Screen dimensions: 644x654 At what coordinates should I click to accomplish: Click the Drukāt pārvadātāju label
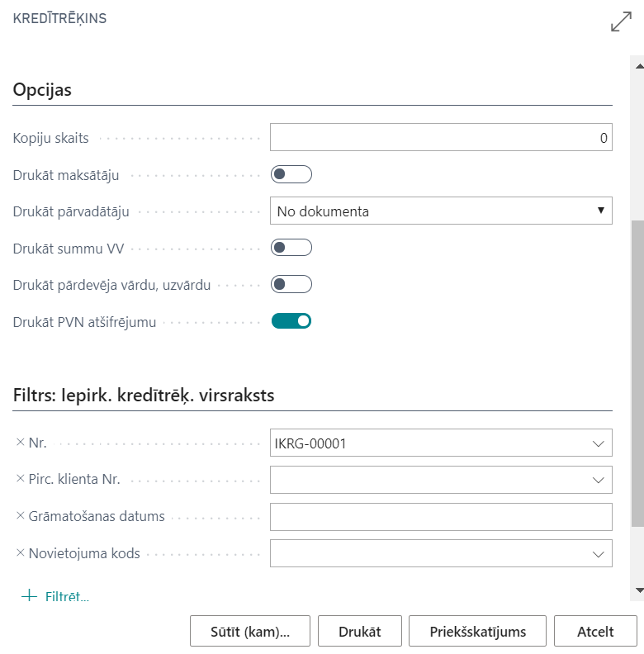click(71, 211)
